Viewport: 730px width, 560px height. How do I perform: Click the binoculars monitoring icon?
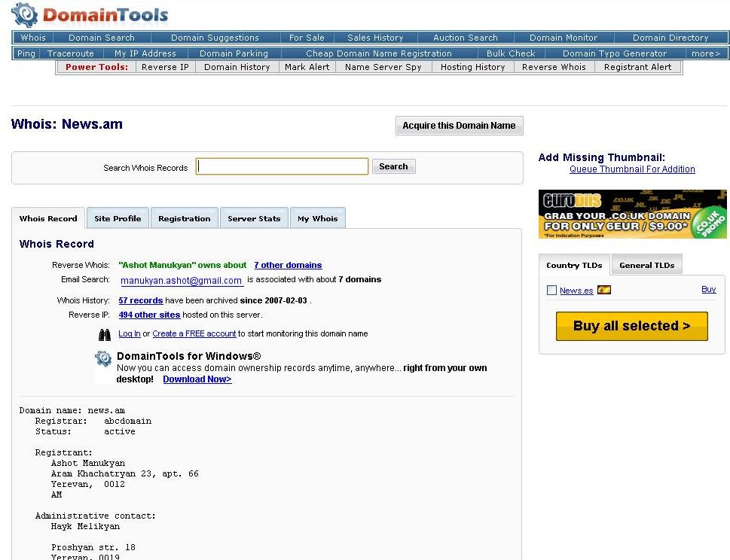[x=105, y=334]
